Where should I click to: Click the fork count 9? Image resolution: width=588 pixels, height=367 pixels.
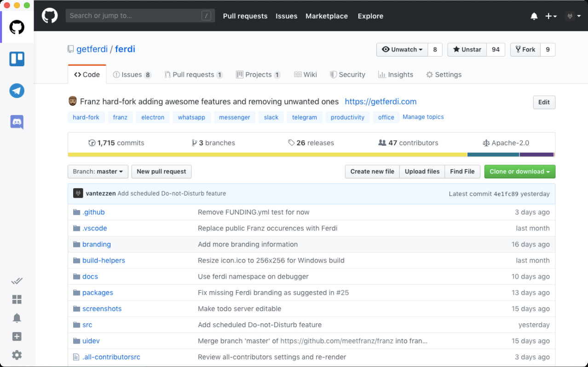click(548, 50)
